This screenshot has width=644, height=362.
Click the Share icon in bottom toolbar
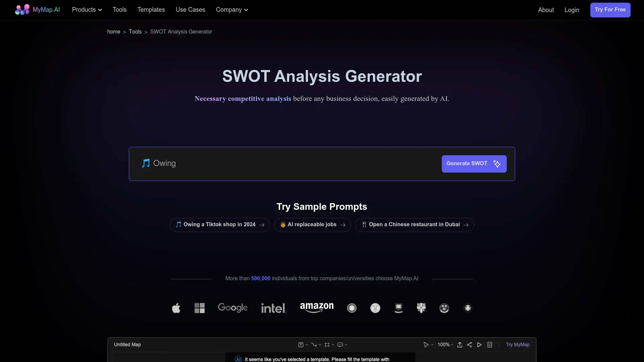469,344
